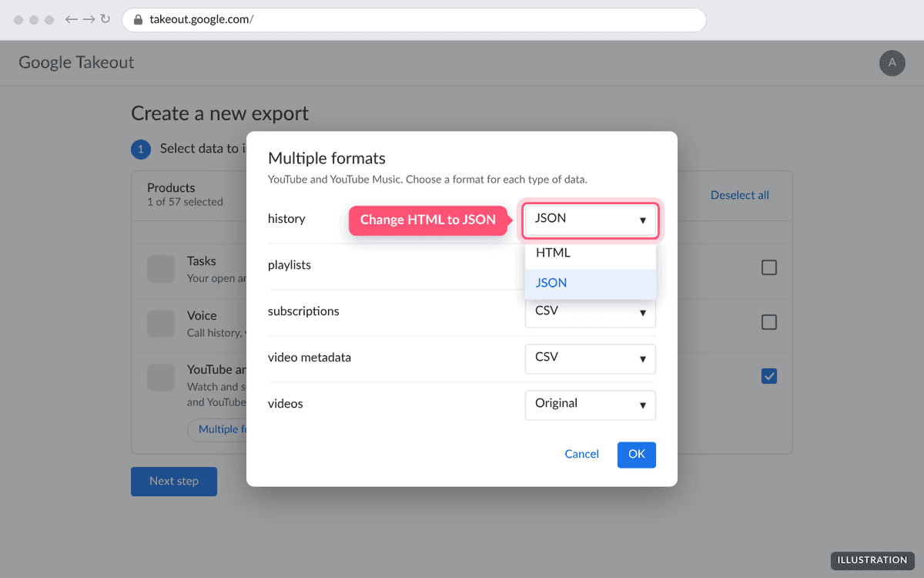Uncheck the YouTube and YouTube Music checkbox
This screenshot has width=924, height=578.
769,376
